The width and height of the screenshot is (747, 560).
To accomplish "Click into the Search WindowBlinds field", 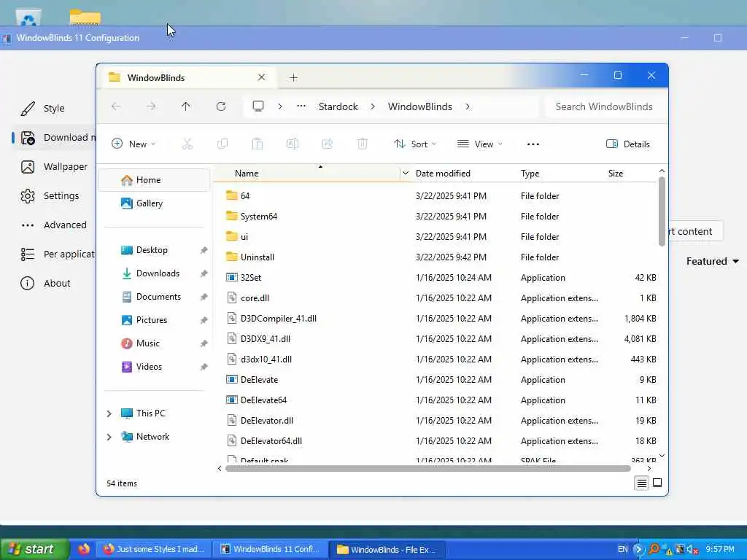I will coord(603,106).
